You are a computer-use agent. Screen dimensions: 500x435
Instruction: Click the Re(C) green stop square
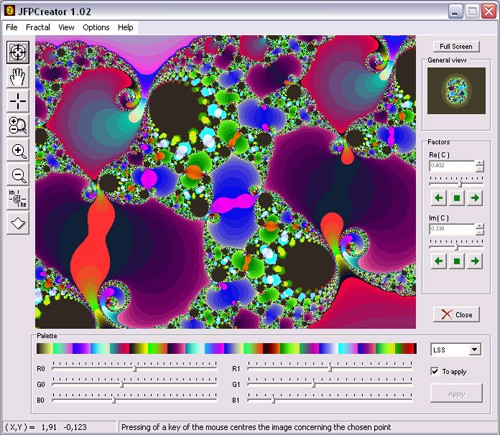pyautogui.click(x=457, y=198)
